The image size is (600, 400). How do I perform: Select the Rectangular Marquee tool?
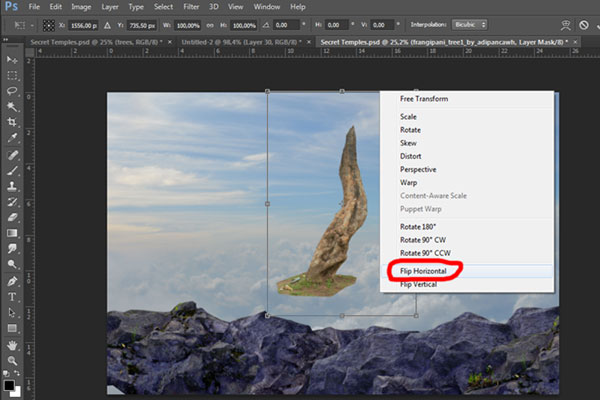point(13,75)
